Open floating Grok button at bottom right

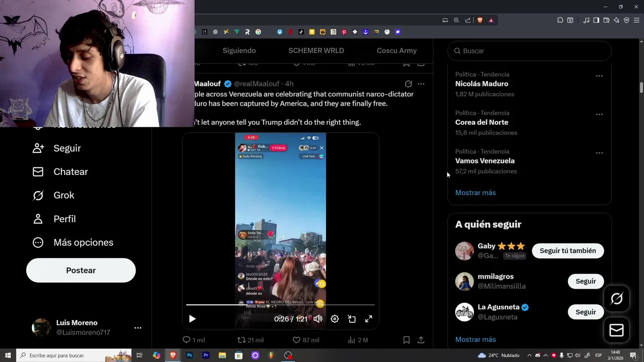(617, 299)
